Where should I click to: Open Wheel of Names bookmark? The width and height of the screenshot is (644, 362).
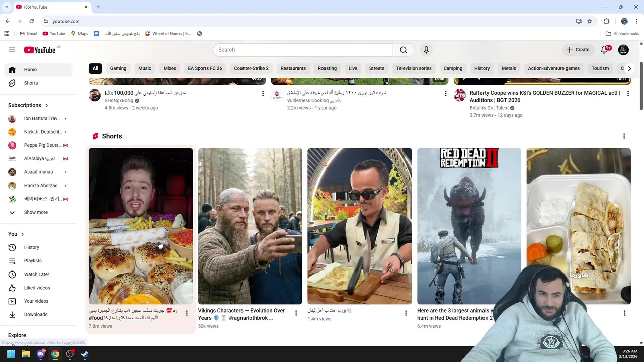point(168,34)
